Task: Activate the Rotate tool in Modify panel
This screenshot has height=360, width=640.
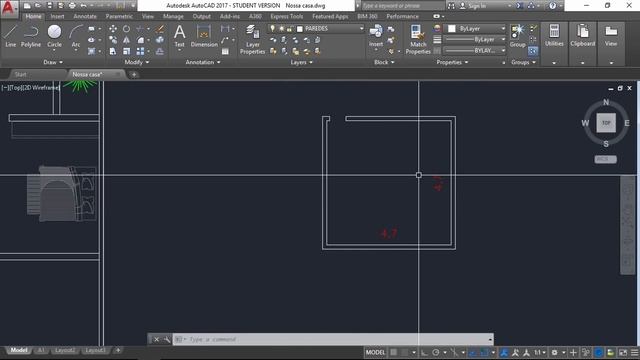Action: pos(127,29)
